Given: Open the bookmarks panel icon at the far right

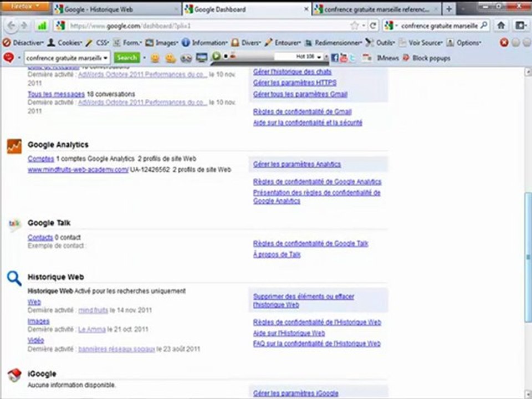Looking at the screenshot, I should point(520,25).
